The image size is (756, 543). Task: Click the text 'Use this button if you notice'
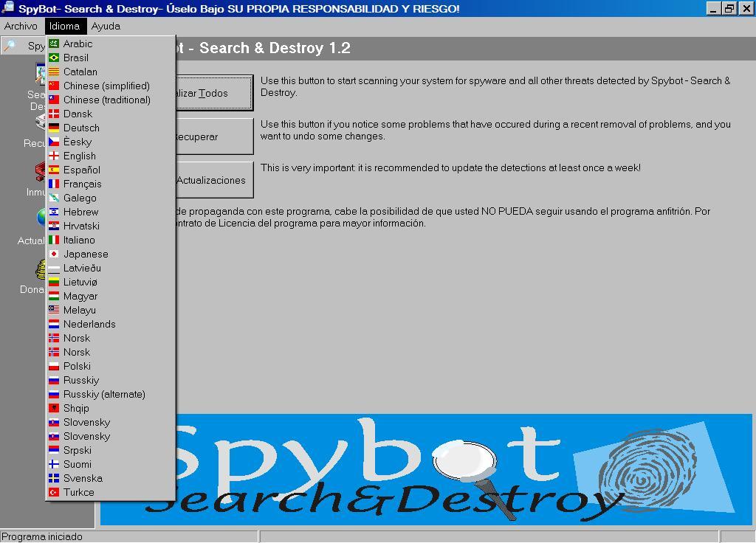(495, 130)
